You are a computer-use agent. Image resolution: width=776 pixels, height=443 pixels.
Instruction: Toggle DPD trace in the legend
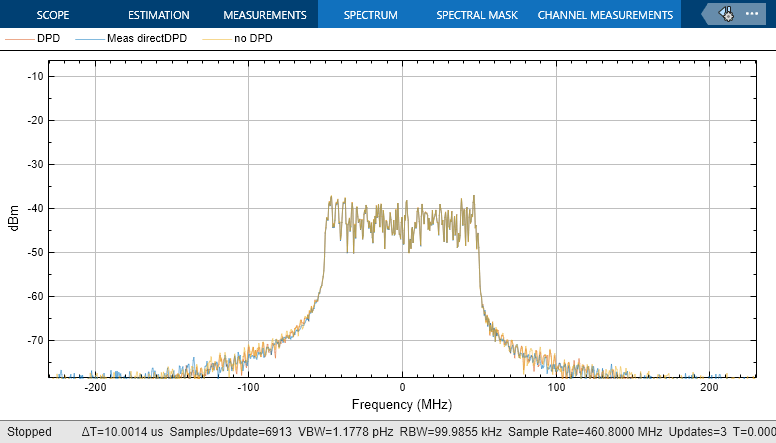coord(48,39)
